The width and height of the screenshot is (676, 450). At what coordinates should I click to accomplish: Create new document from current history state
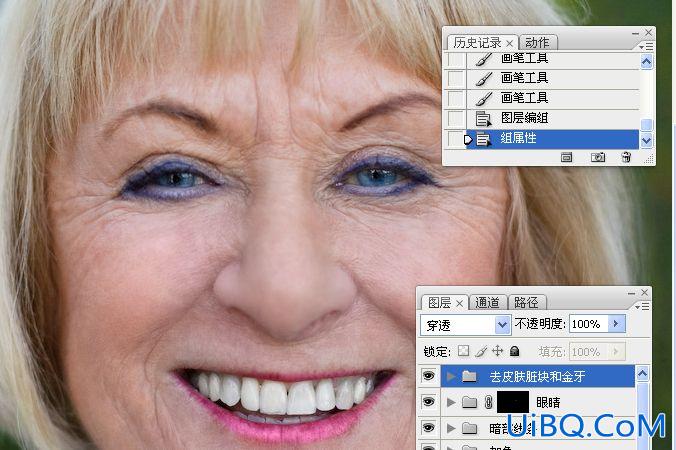pos(566,157)
